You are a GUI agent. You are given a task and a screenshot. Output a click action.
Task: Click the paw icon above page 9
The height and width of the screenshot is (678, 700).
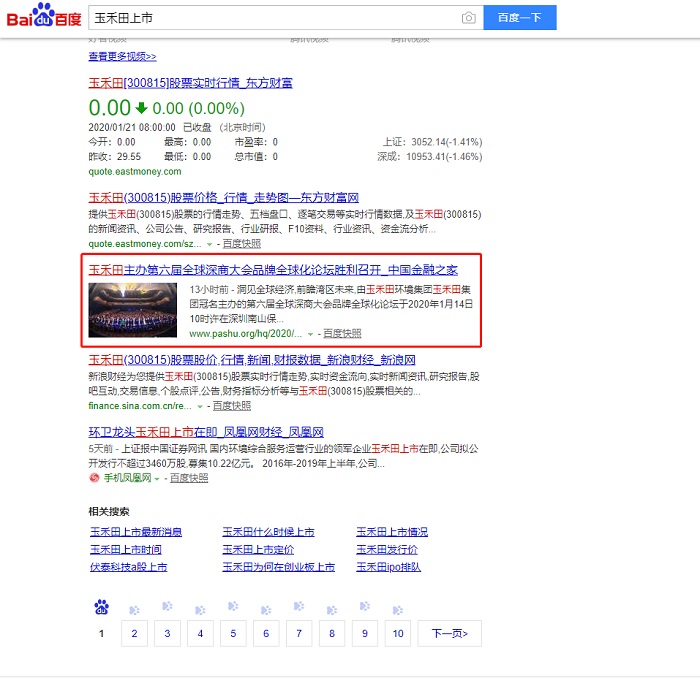click(365, 606)
